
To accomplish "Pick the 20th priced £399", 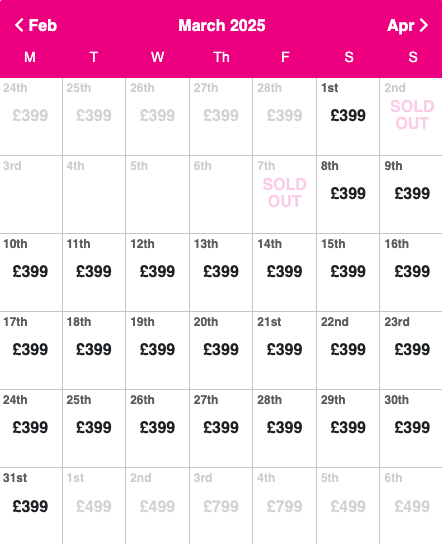I will click(221, 351).
